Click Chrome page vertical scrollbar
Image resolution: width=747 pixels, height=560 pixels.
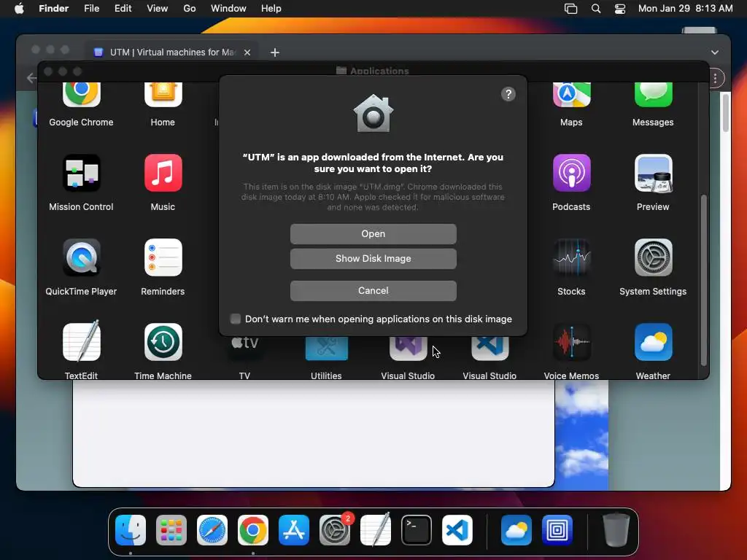point(726,113)
